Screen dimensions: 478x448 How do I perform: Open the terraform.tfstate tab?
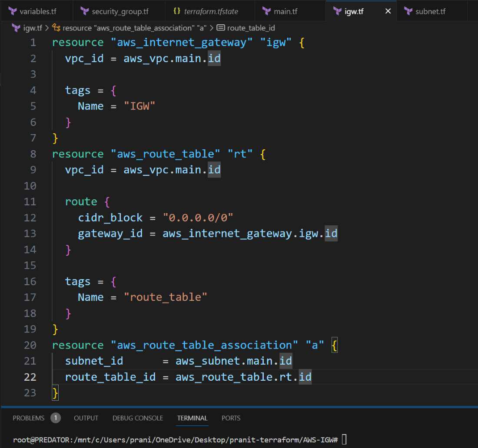[x=211, y=11]
